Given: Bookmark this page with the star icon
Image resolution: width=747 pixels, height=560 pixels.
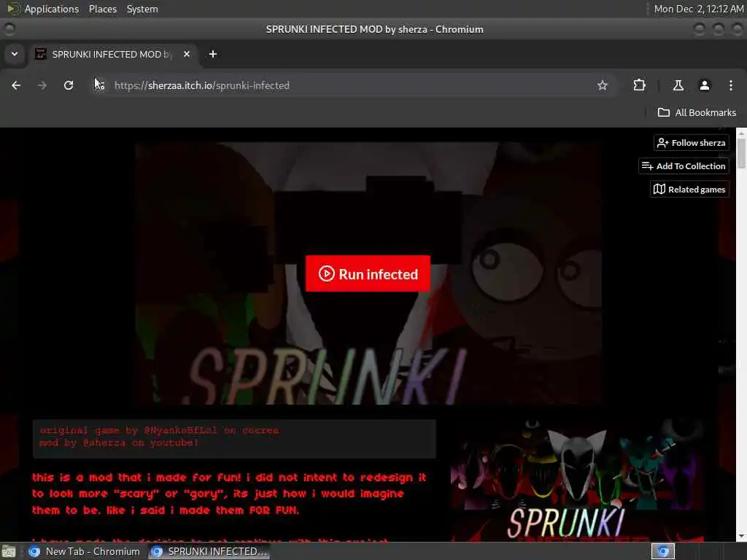Looking at the screenshot, I should [x=602, y=85].
